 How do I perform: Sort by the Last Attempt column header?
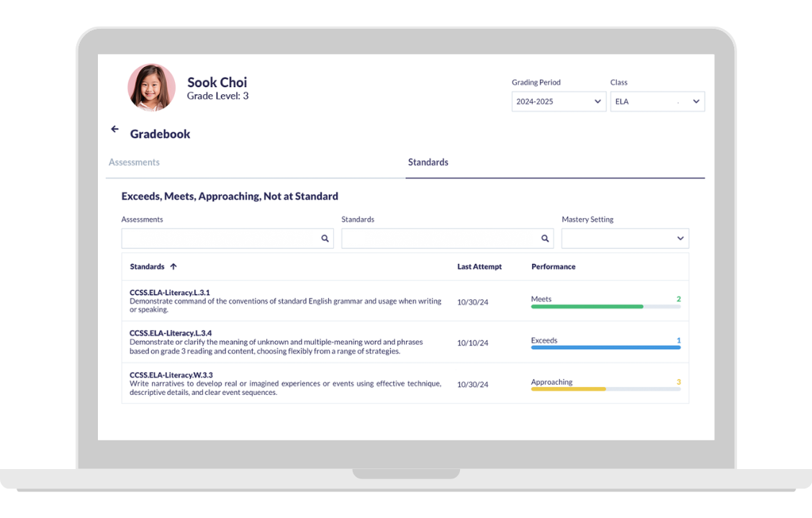pyautogui.click(x=479, y=267)
